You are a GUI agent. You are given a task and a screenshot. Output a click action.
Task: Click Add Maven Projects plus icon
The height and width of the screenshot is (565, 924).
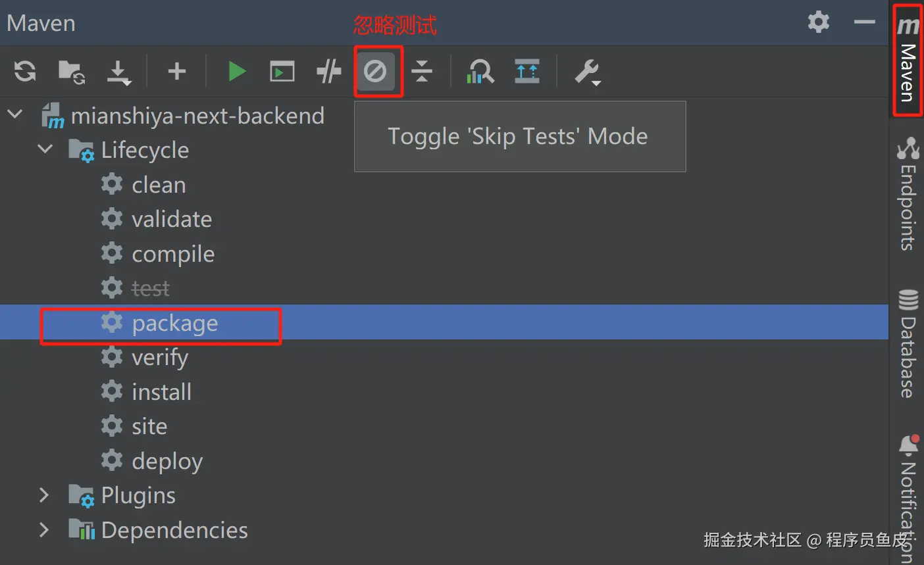coord(176,71)
